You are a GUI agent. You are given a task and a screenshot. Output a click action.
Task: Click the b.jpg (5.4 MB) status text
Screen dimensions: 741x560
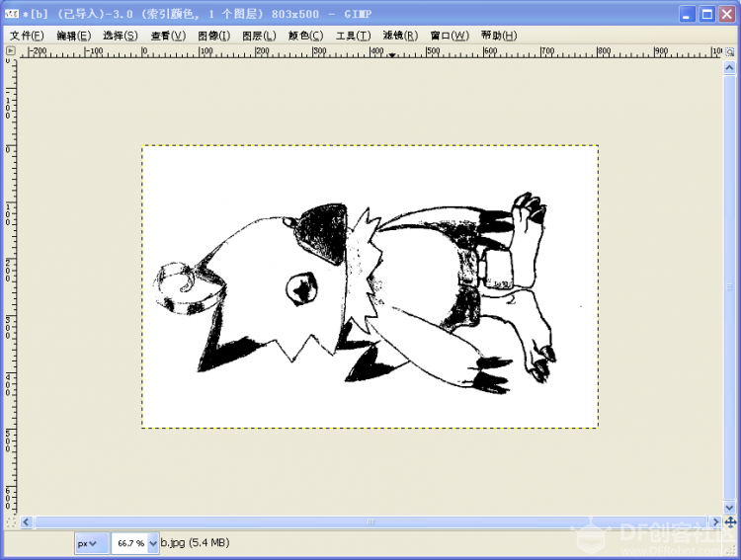(195, 542)
